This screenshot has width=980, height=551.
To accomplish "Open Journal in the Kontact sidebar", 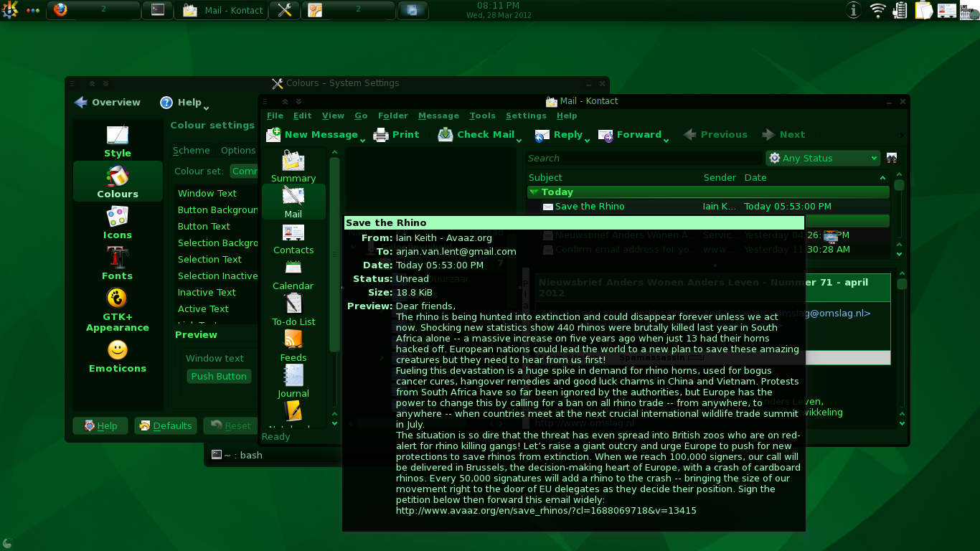I will 293,382.
